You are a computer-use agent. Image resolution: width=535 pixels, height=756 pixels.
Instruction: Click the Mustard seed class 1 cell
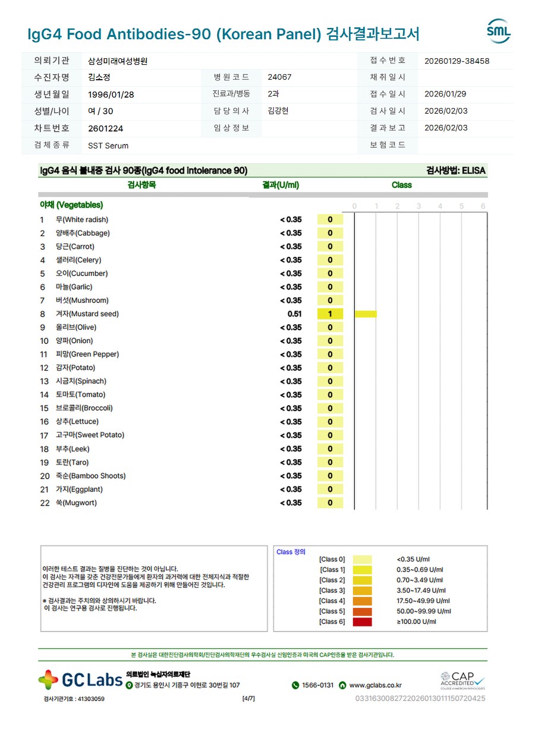331,314
